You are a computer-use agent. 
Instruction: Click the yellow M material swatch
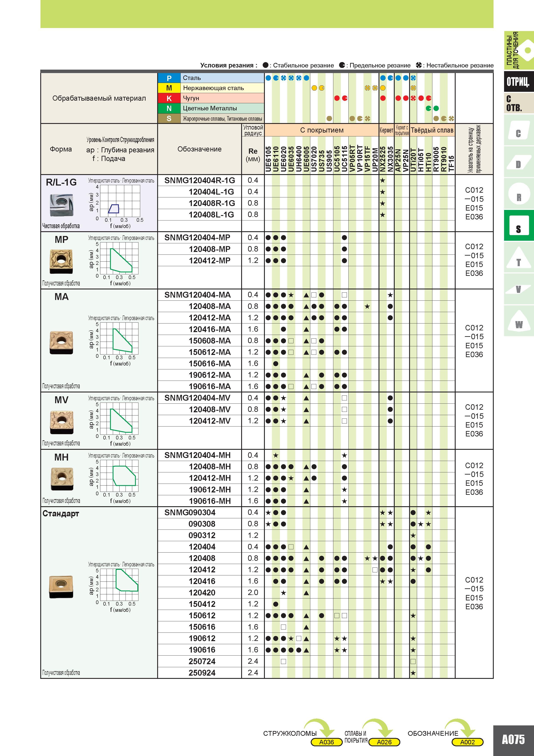pyautogui.click(x=169, y=88)
